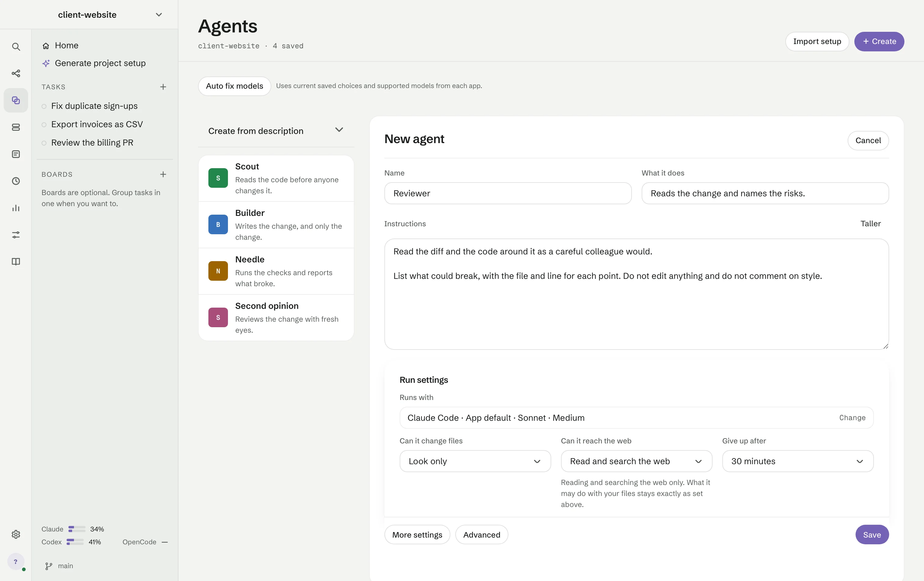Viewport: 924px width, 581px height.
Task: Toggle status circle for Fix duplicate sign-ups
Action: [x=44, y=106]
